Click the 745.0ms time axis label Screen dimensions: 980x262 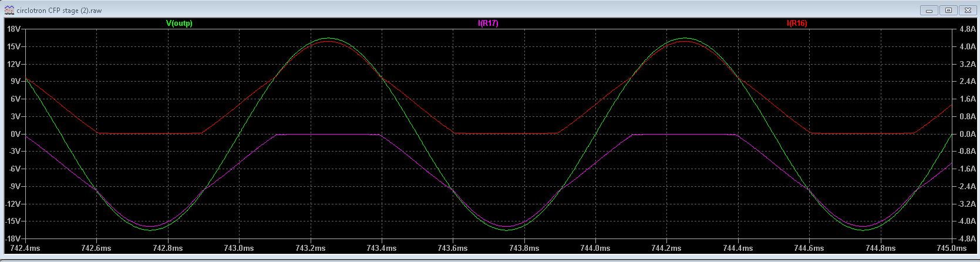[x=951, y=248]
